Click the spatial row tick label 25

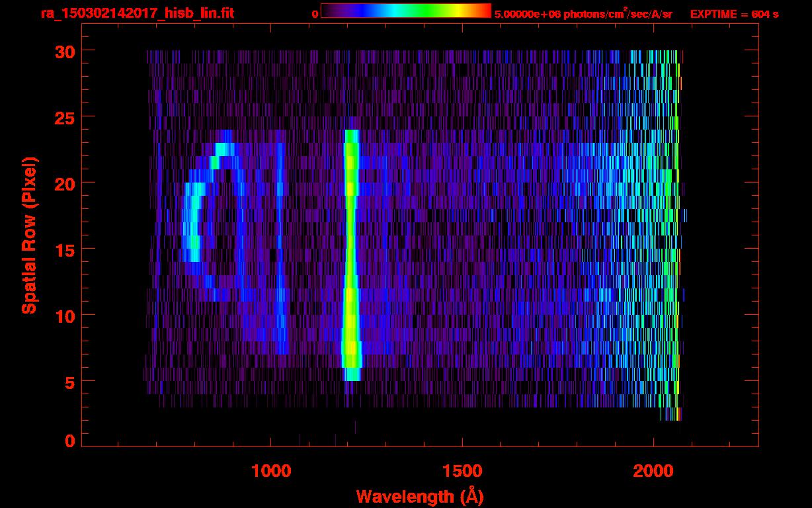point(65,117)
